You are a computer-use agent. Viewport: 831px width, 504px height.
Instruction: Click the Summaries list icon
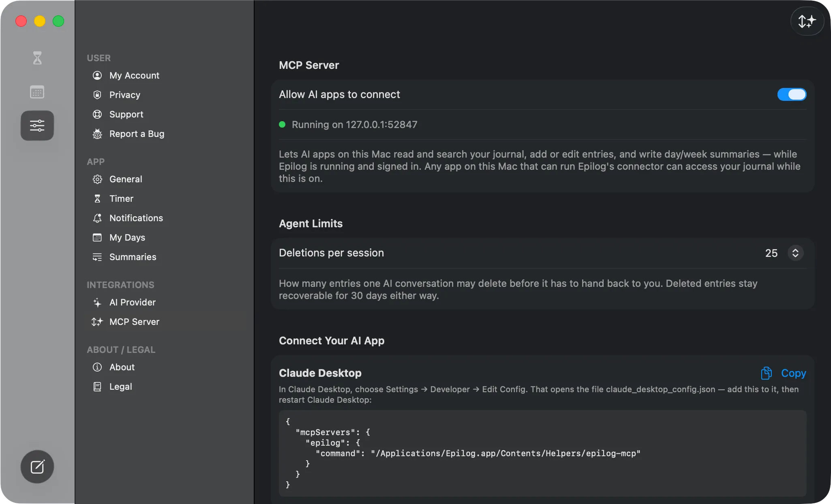tap(97, 257)
